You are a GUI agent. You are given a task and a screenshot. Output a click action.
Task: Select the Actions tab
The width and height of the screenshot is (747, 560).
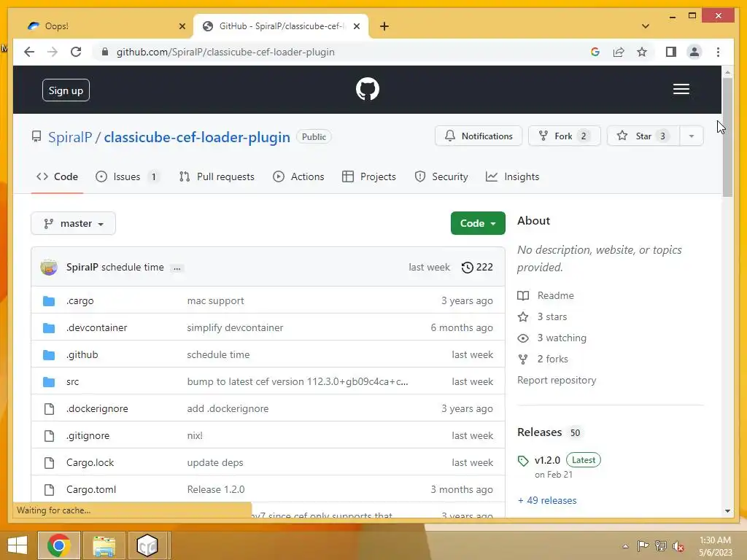[298, 176]
